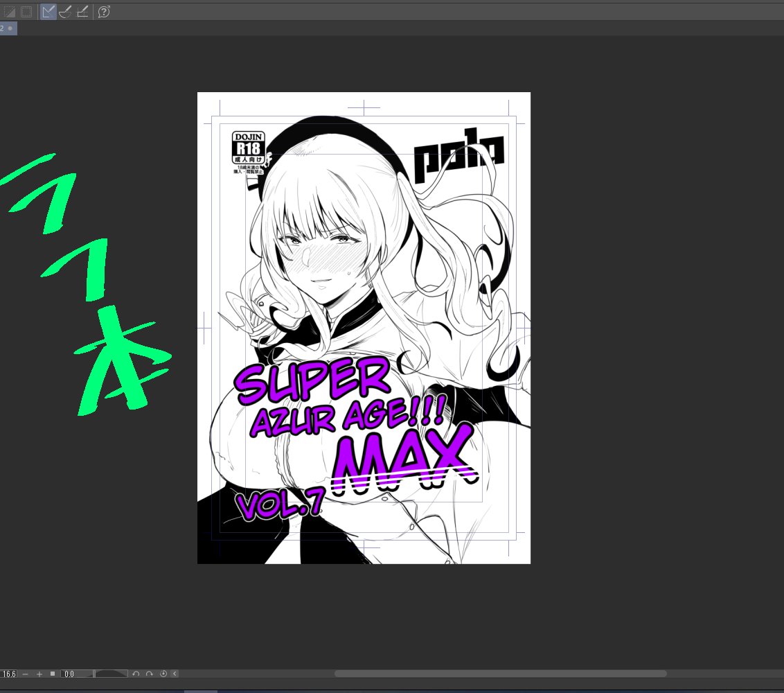
Task: Zoom out with the minus button
Action: click(x=26, y=674)
